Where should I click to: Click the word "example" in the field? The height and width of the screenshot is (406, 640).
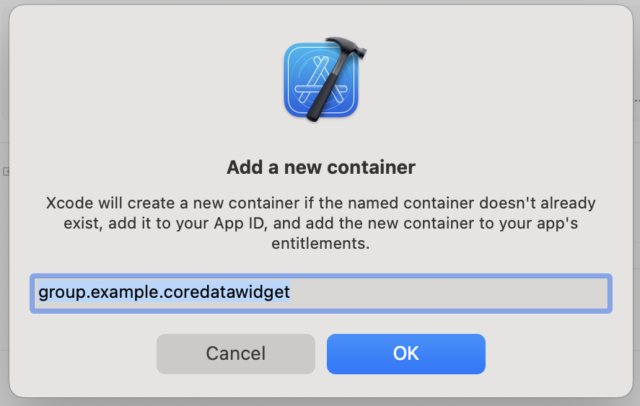click(x=123, y=293)
